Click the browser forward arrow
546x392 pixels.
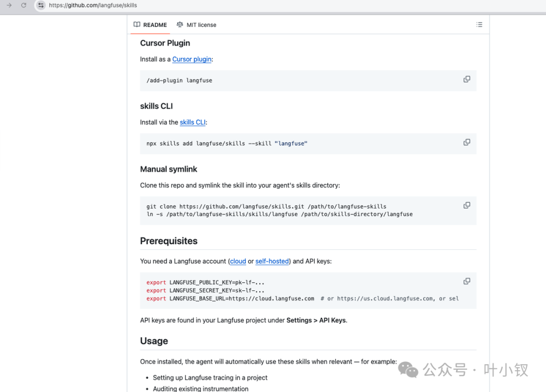point(9,5)
